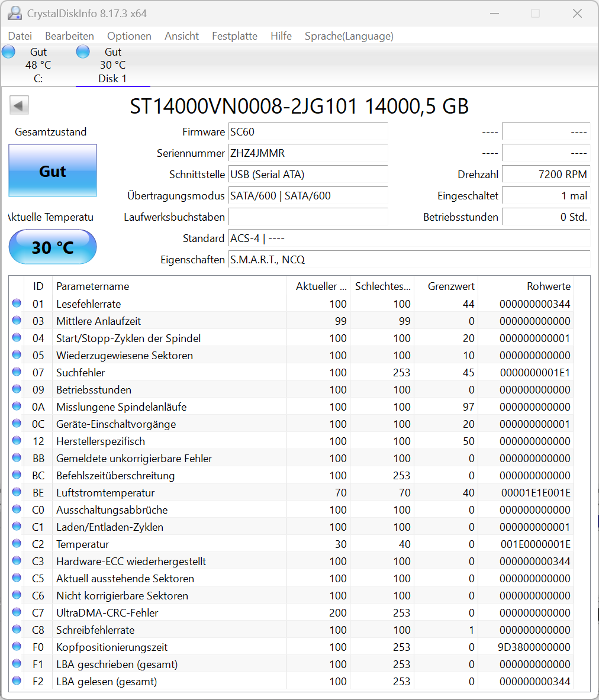
Task: Open the Festplatte menu
Action: [234, 36]
